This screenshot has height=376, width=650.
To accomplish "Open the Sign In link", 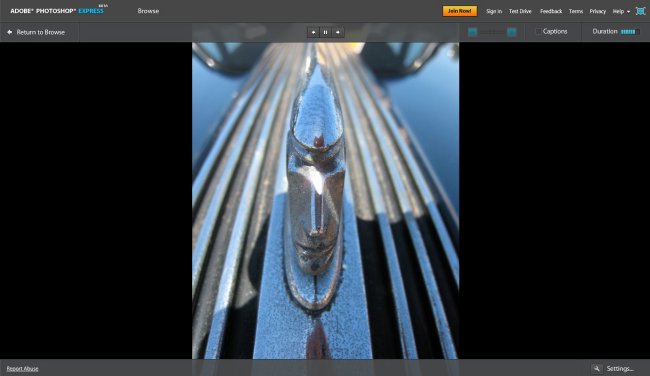I will tap(494, 11).
